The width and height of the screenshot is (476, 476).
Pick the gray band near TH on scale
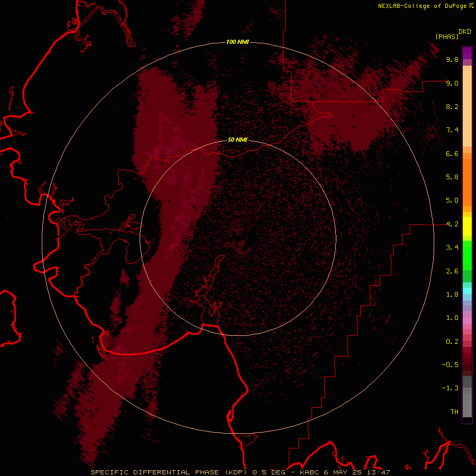(467, 405)
